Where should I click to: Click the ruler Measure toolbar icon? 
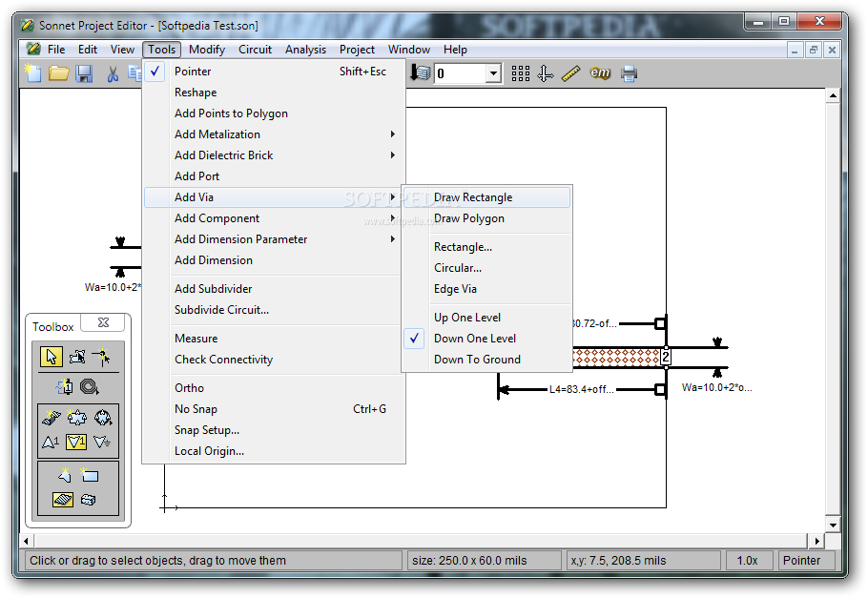pyautogui.click(x=570, y=73)
